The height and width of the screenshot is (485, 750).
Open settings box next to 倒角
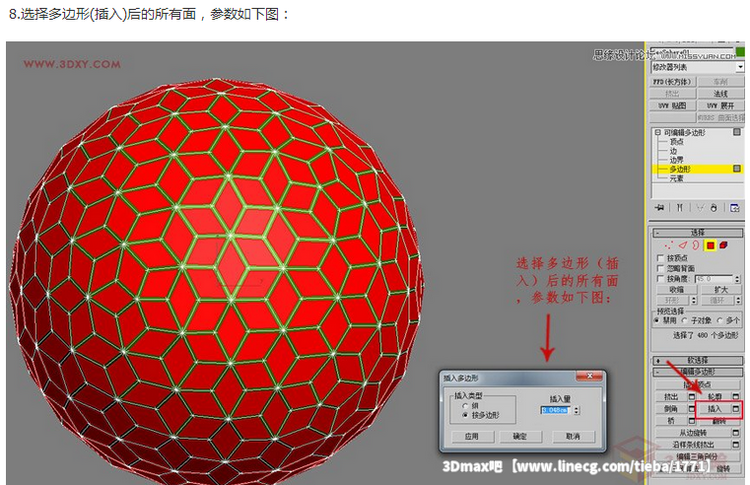[692, 409]
